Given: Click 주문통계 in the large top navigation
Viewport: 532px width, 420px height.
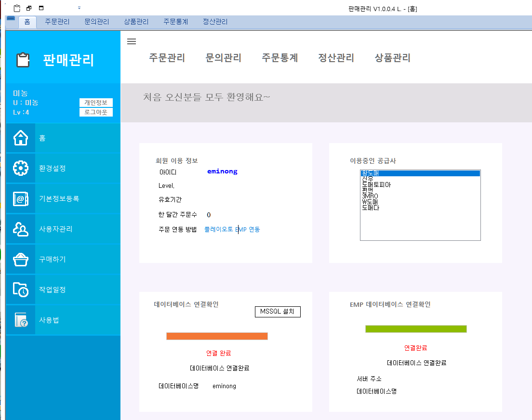Looking at the screenshot, I should (280, 58).
